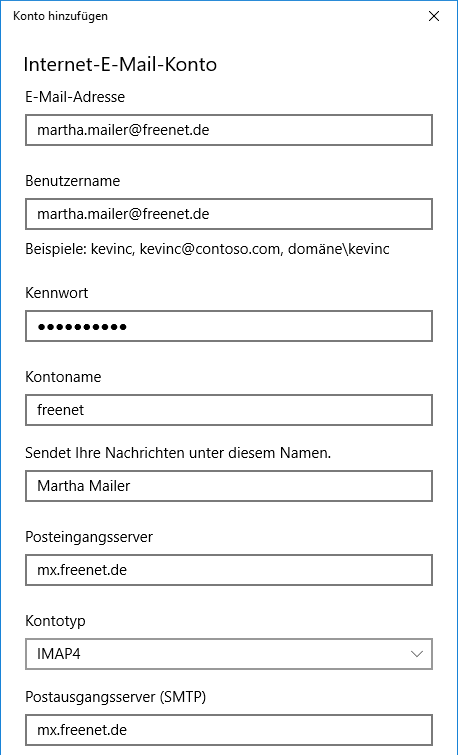The image size is (458, 755).
Task: Click the Sendet Ihre Nachrichten label
Action: pos(178,453)
